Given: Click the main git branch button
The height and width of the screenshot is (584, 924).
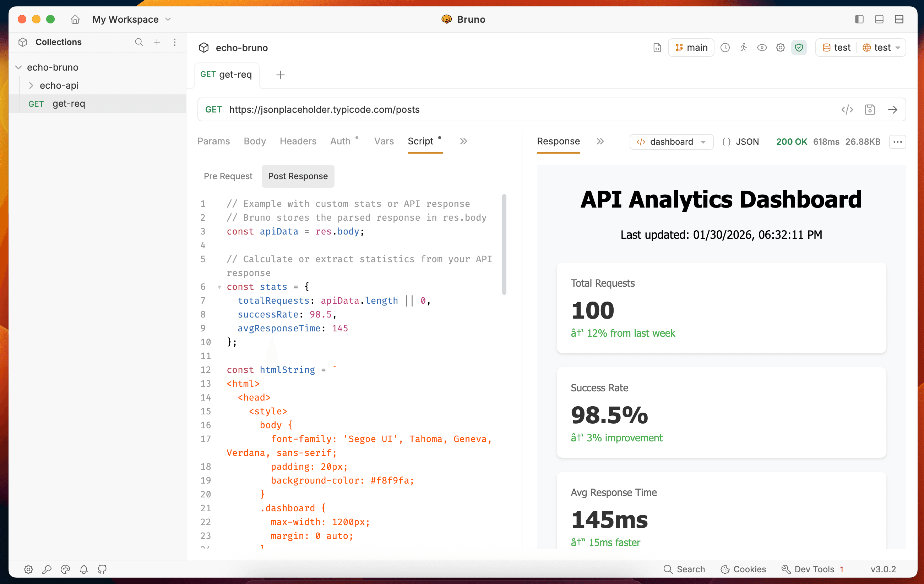Looking at the screenshot, I should coord(691,48).
